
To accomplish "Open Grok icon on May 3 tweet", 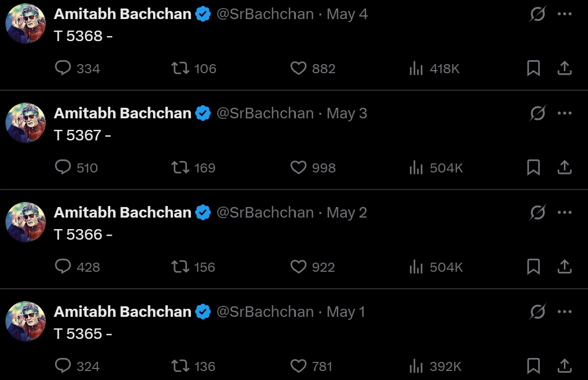I will (537, 114).
